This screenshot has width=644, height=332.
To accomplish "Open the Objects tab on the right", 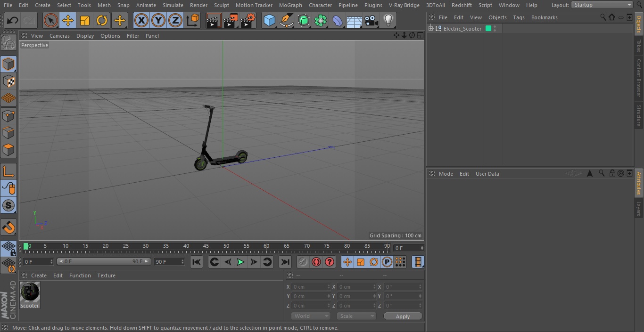I will point(639,24).
